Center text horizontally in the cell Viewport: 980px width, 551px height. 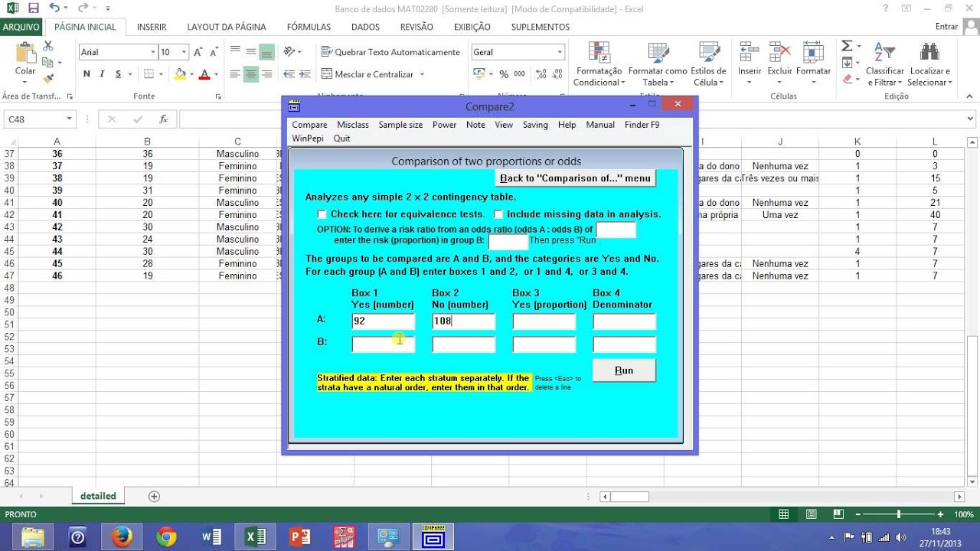click(x=250, y=74)
